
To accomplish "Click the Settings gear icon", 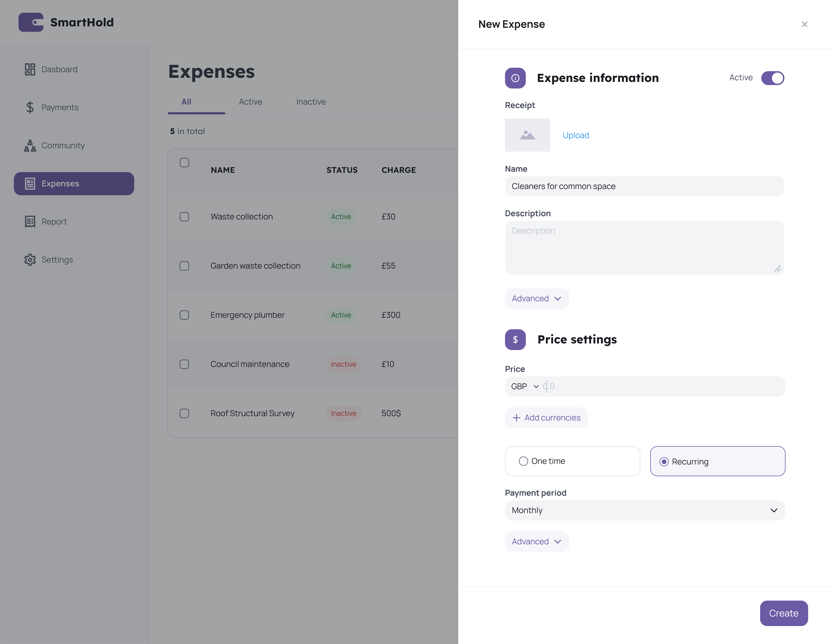I will pyautogui.click(x=30, y=260).
